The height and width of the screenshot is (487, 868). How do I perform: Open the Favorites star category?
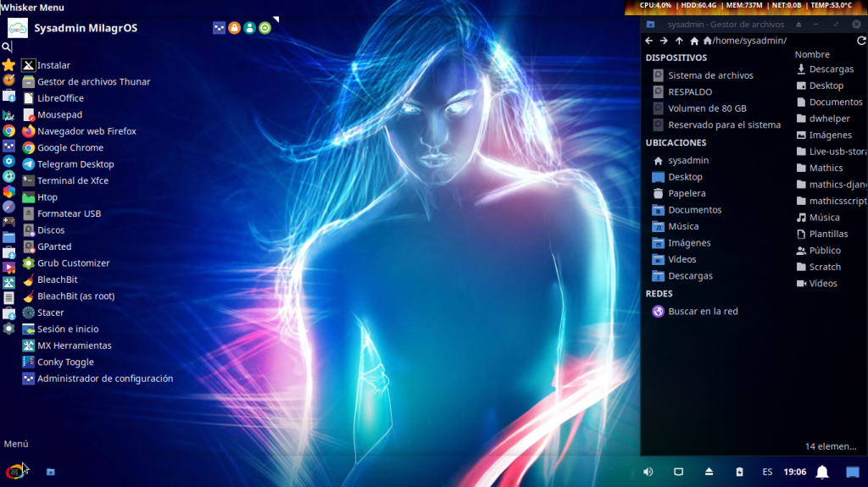coord(8,65)
